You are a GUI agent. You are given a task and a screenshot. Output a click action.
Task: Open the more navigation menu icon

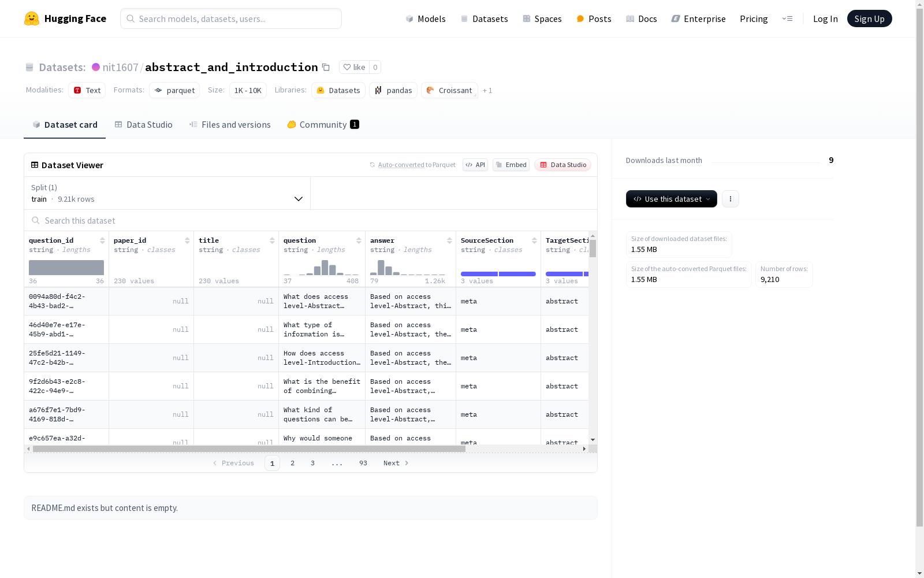pyautogui.click(x=787, y=18)
